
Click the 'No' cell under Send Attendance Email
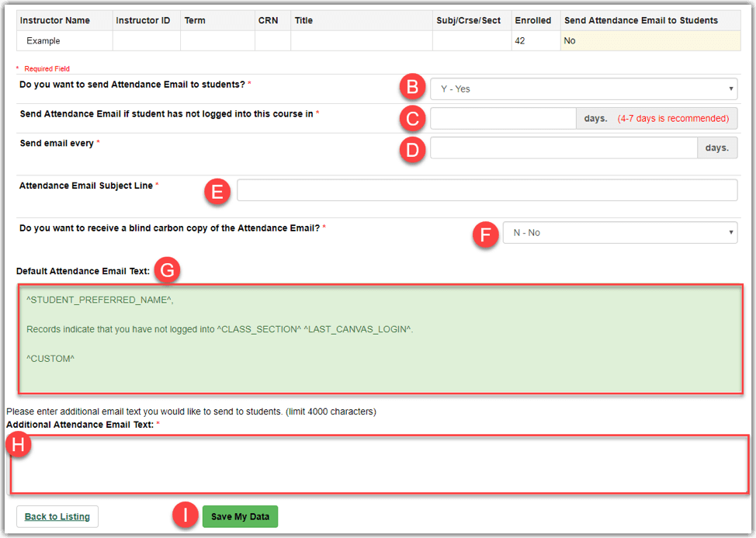point(650,40)
